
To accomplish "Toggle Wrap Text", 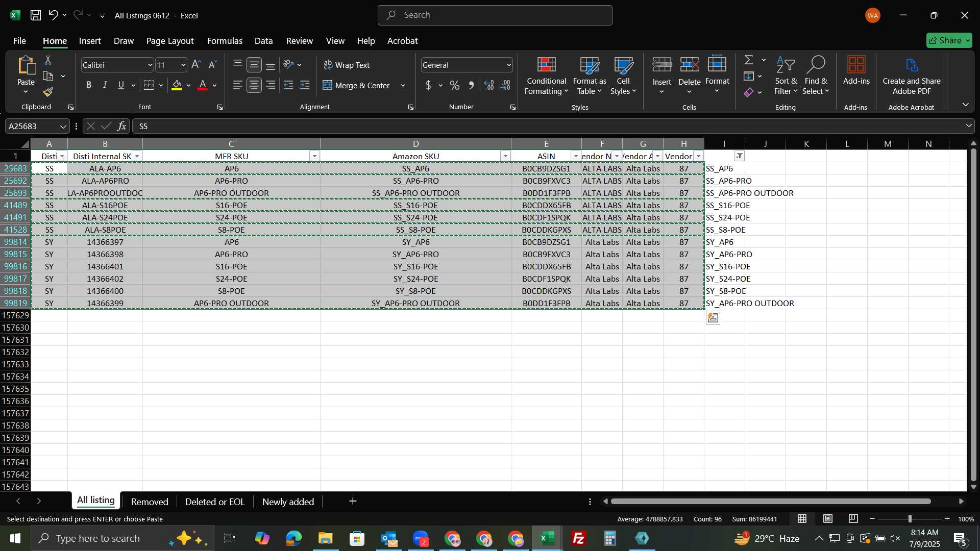I will (x=347, y=65).
